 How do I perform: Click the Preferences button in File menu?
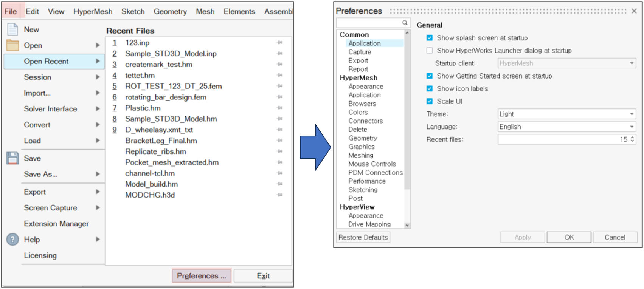[202, 276]
